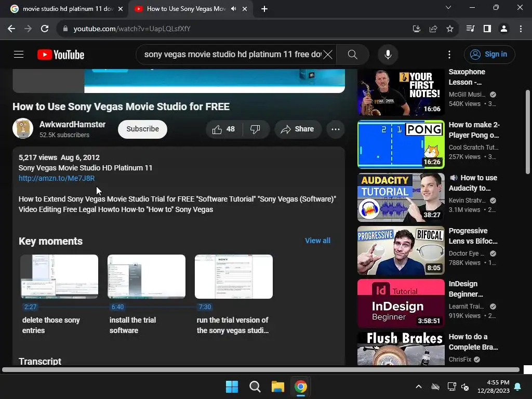
Task: Click the vertical page scrollbar
Action: click(x=528, y=132)
